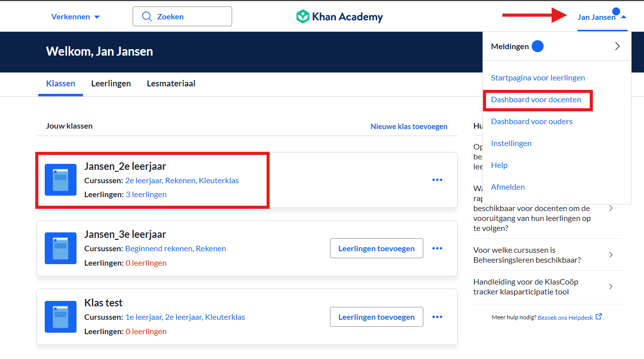Open the 3 leerlingen link

coord(146,194)
